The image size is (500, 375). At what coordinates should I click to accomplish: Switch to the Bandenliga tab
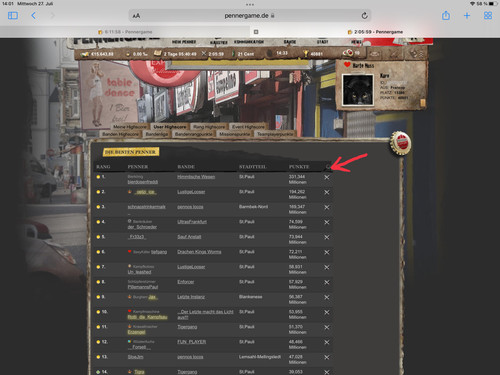pyautogui.click(x=157, y=134)
